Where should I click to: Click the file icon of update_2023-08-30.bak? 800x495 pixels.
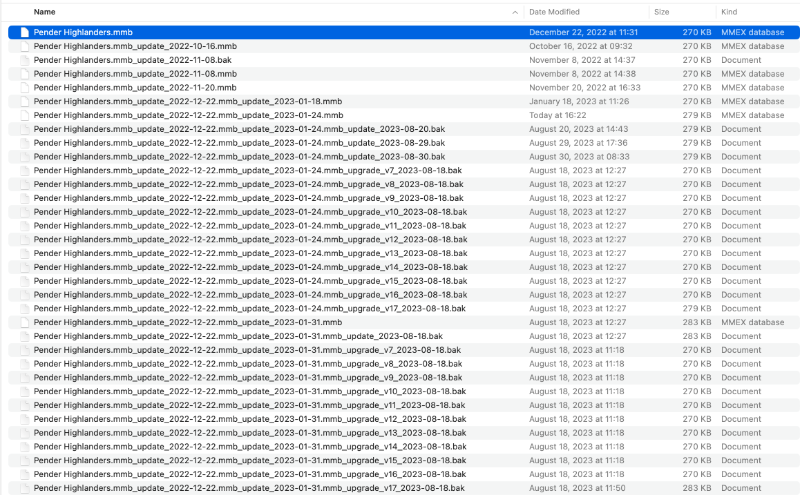[x=24, y=156]
